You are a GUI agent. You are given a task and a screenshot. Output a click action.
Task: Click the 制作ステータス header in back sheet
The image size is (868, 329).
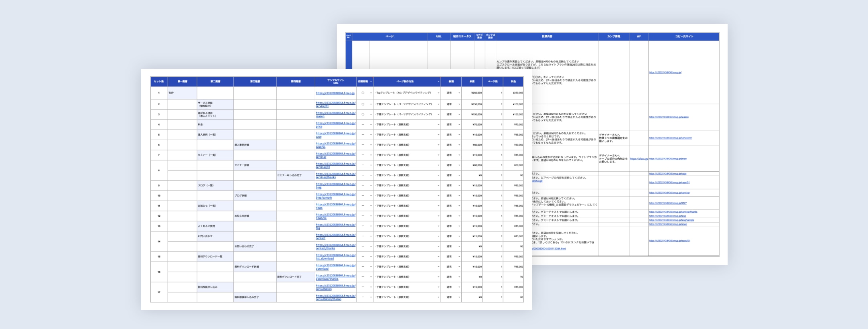462,37
